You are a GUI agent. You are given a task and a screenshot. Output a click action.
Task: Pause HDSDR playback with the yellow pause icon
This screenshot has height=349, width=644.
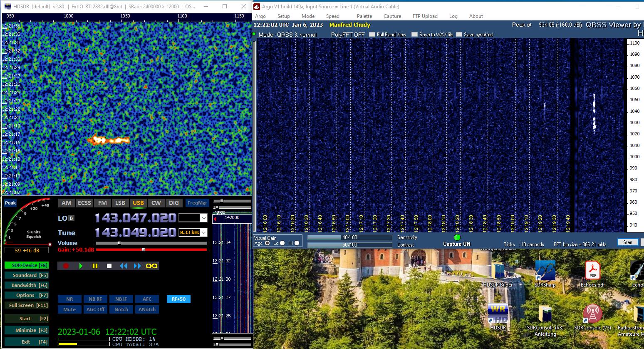(x=95, y=266)
